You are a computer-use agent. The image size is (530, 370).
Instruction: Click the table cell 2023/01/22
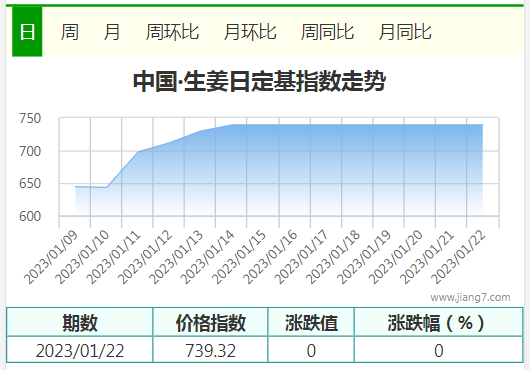(80, 350)
